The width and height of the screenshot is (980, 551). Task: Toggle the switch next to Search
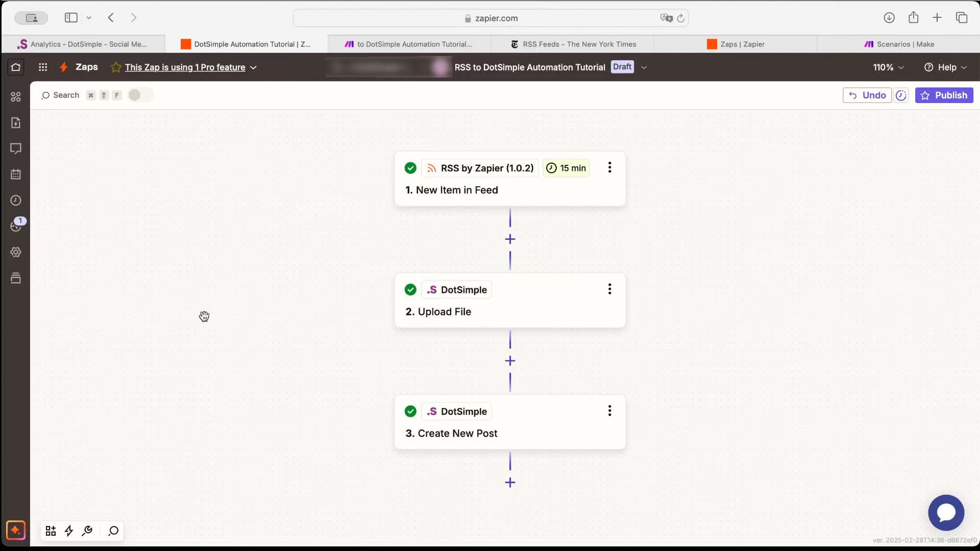click(x=140, y=95)
